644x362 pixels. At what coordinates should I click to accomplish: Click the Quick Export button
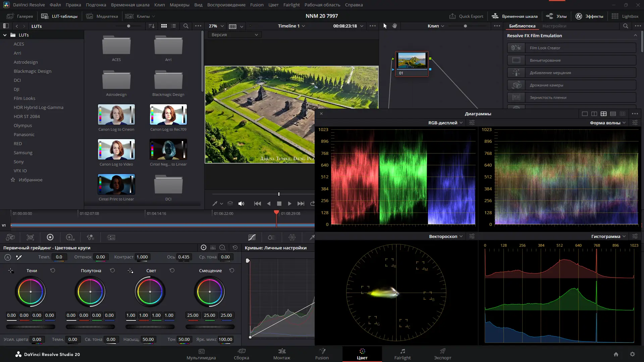pyautogui.click(x=467, y=16)
